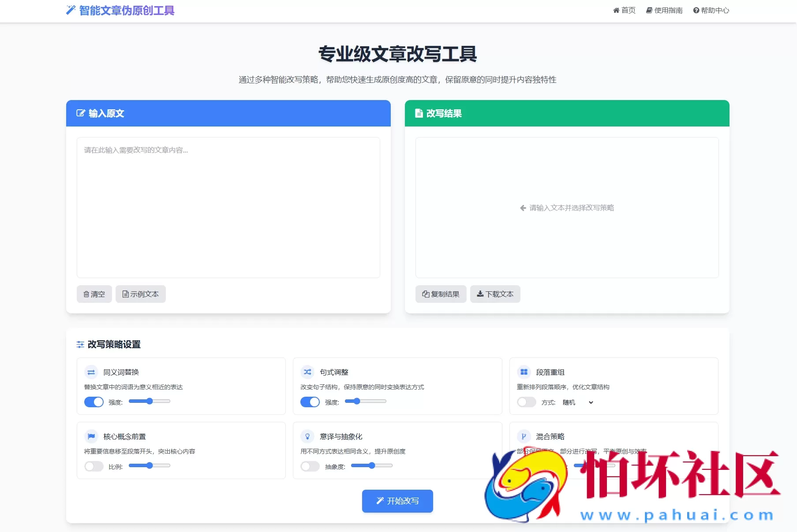The image size is (797, 532).
Task: Click the edit icon on 输入原文 header
Action: (81, 113)
